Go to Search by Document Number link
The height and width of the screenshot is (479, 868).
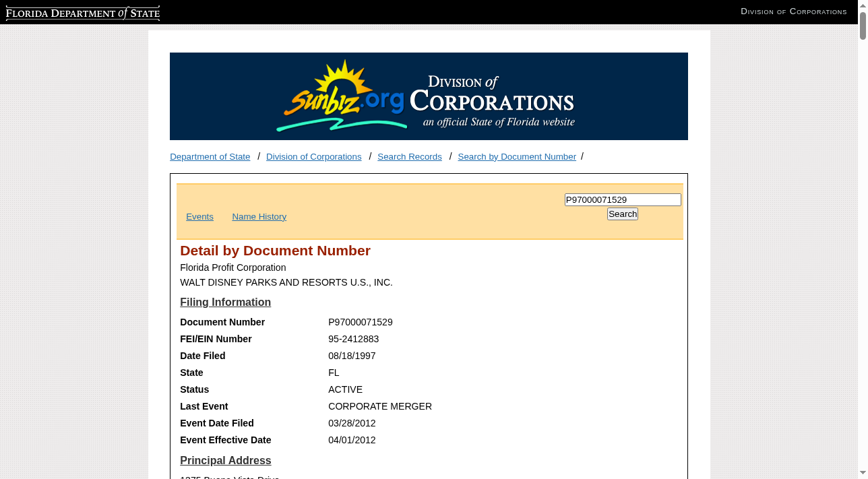click(x=517, y=157)
